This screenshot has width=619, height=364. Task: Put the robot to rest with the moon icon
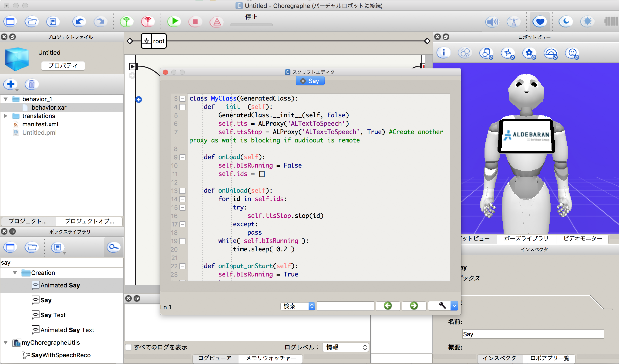565,21
